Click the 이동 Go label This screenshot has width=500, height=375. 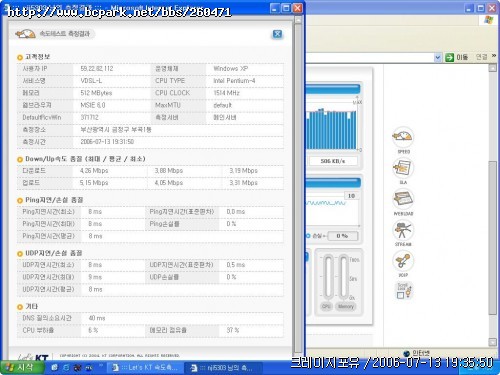462,57
